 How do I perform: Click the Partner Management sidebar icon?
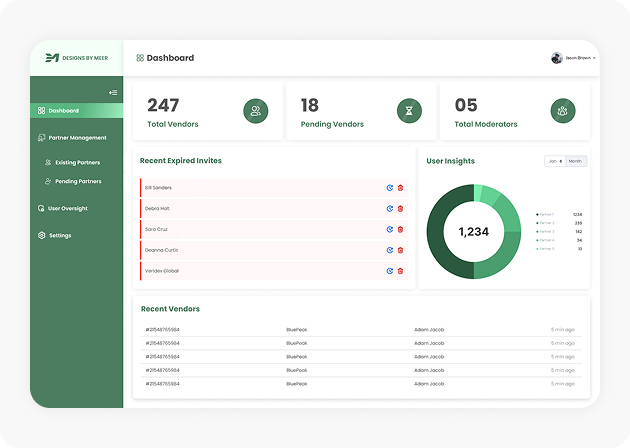pyautogui.click(x=41, y=138)
